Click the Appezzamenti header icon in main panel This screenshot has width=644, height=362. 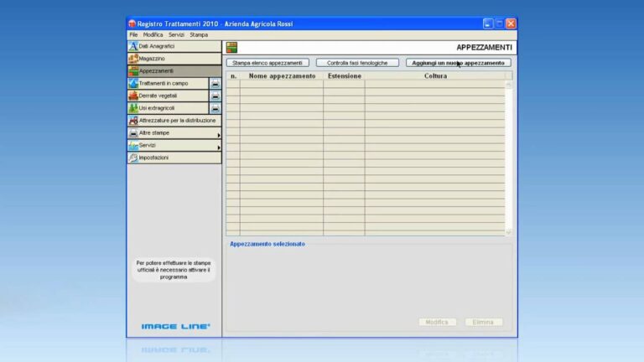[231, 48]
